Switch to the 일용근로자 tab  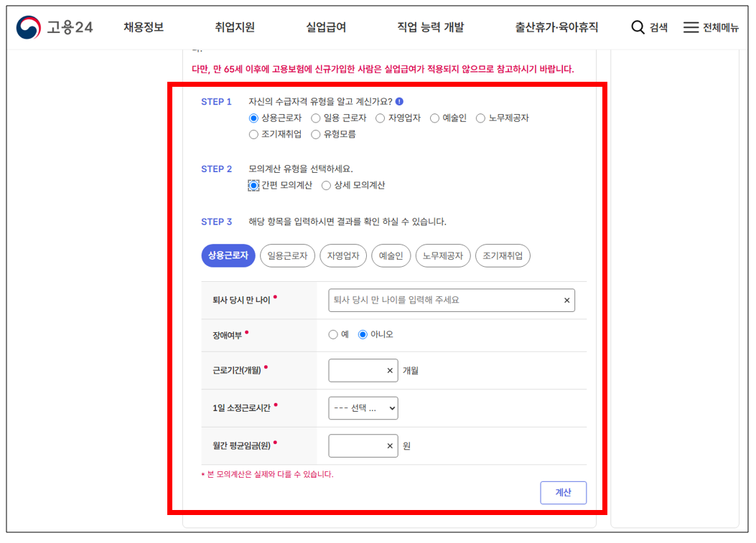coord(287,255)
